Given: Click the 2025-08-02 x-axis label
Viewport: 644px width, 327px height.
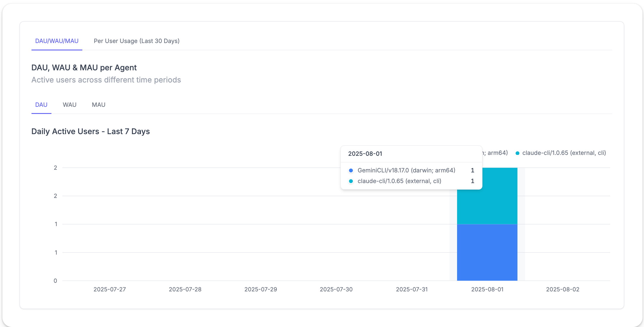Looking at the screenshot, I should click(x=563, y=289).
